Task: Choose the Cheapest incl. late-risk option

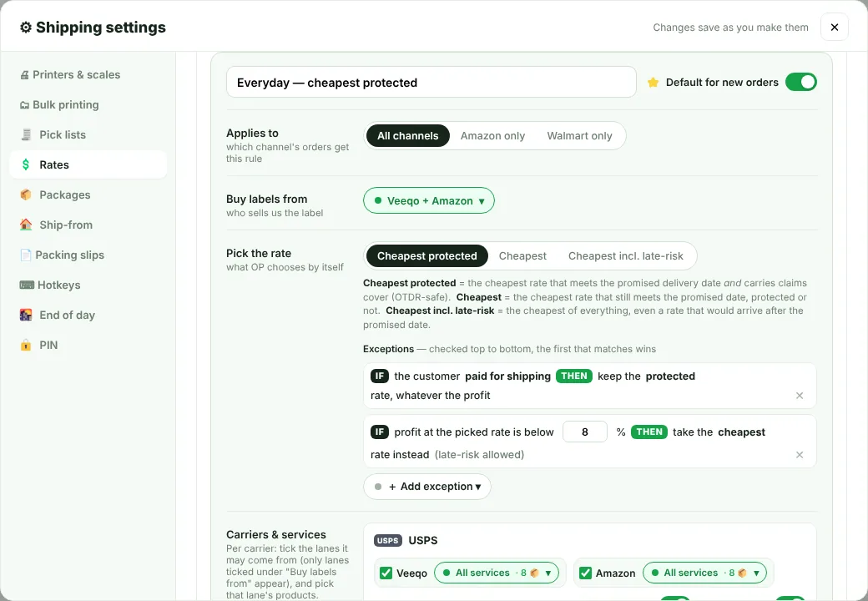Action: point(625,255)
